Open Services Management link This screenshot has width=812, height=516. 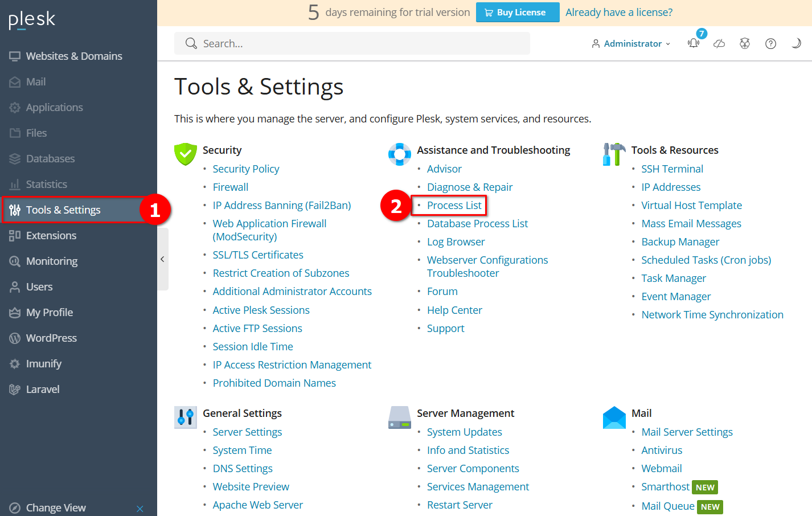(x=478, y=486)
